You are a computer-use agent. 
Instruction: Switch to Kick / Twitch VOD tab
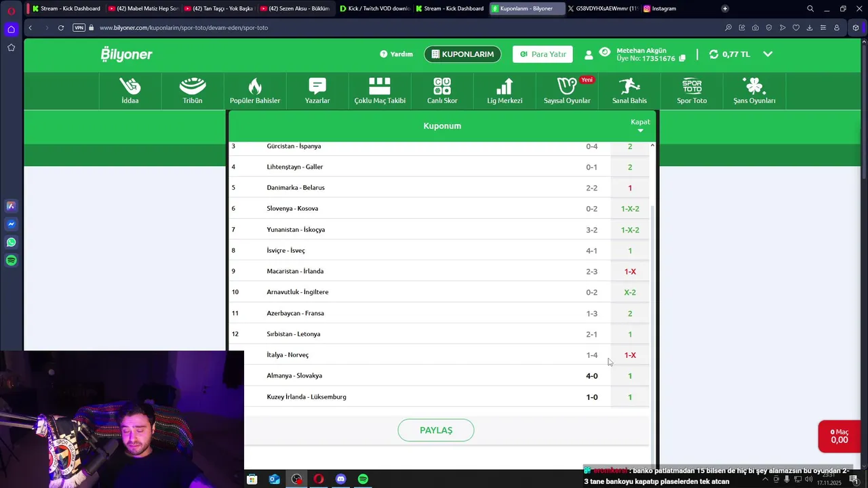tap(374, 9)
